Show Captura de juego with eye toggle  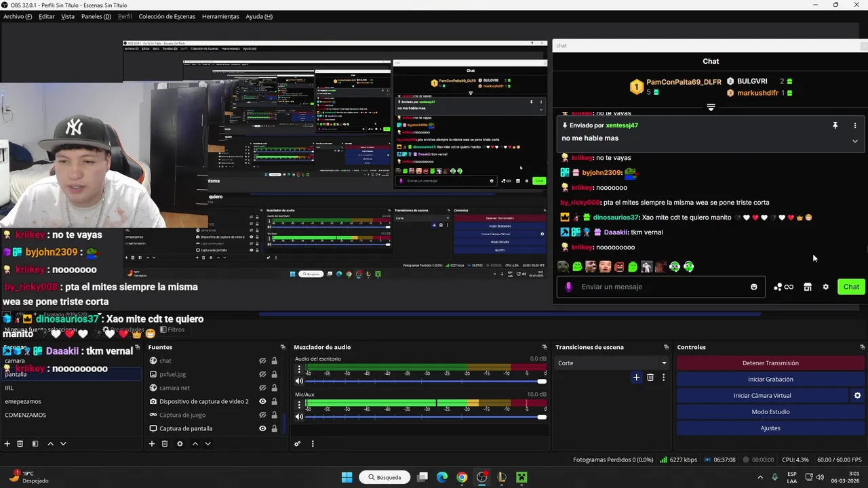coord(262,415)
